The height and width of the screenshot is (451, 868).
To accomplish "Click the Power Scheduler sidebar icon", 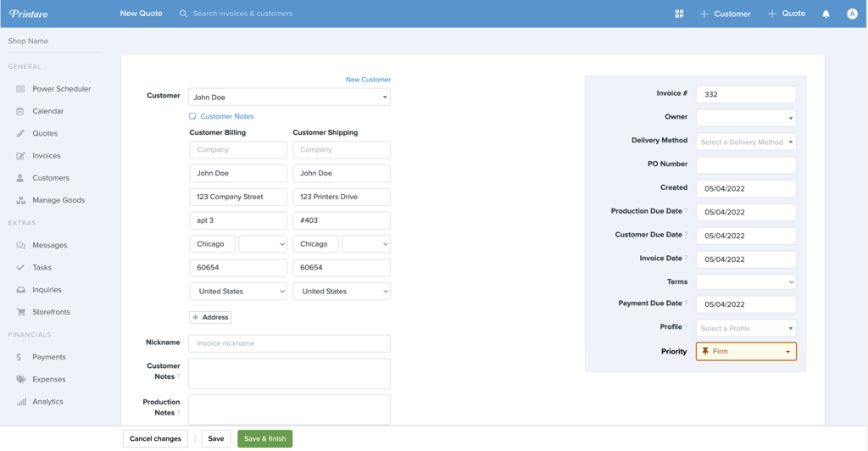I will pyautogui.click(x=20, y=89).
